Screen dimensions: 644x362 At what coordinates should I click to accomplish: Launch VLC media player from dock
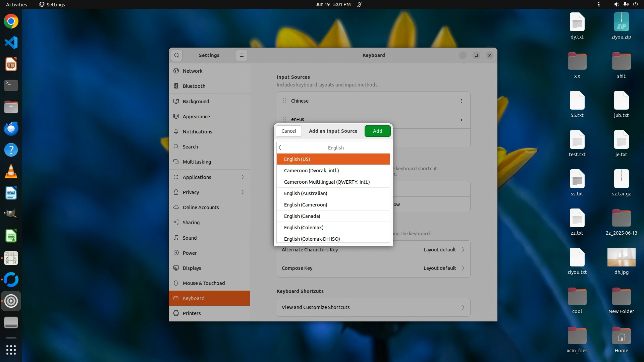(x=11, y=171)
